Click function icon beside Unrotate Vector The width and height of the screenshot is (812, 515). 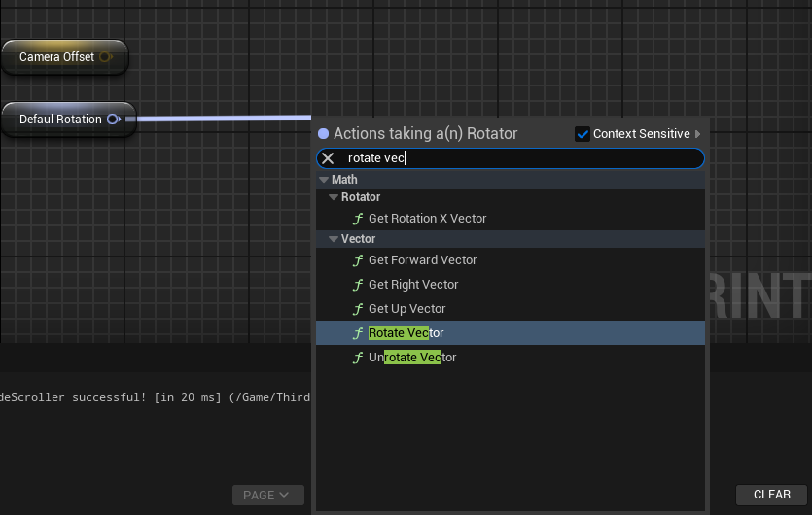coord(358,358)
